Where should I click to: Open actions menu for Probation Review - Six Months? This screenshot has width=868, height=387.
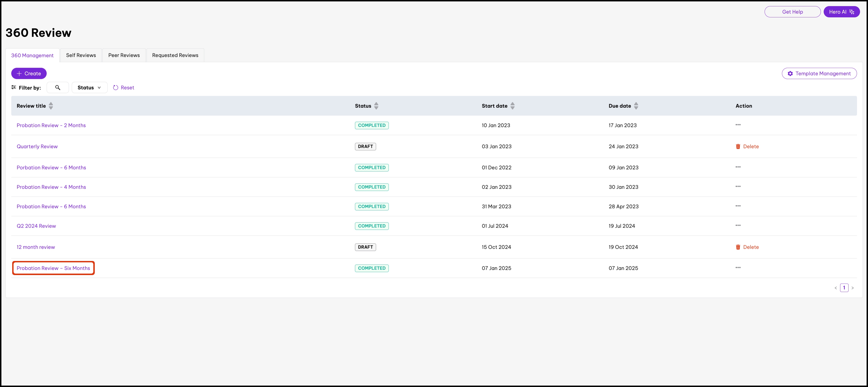(x=738, y=268)
